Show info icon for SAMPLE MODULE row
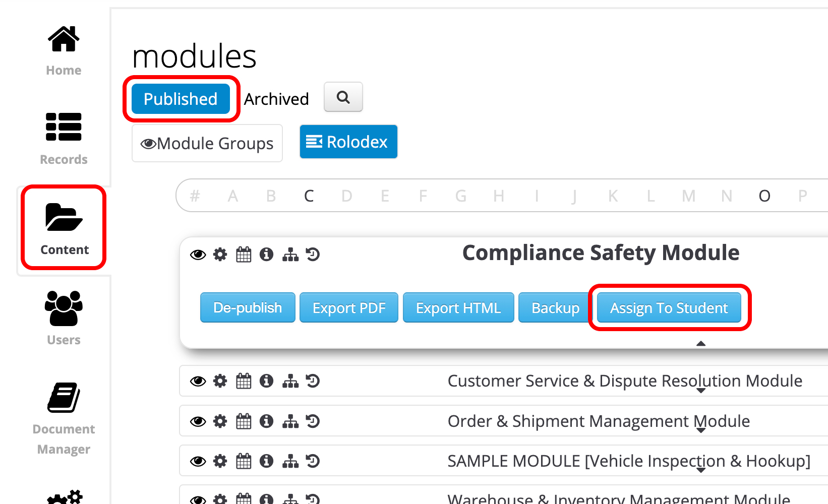 point(267,461)
